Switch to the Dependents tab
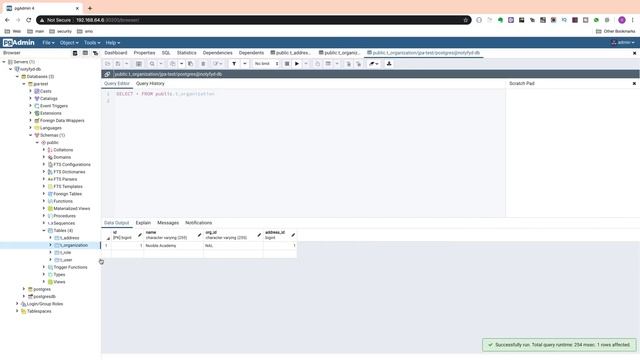Image resolution: width=640 pixels, height=360 pixels. (x=251, y=53)
